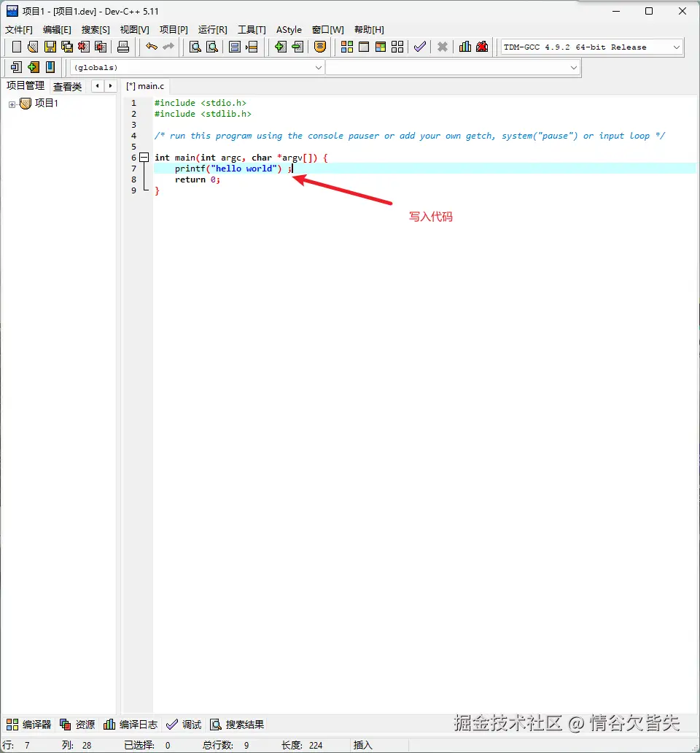Open the 视图[V] menu
This screenshot has width=700, height=753.
pos(134,30)
